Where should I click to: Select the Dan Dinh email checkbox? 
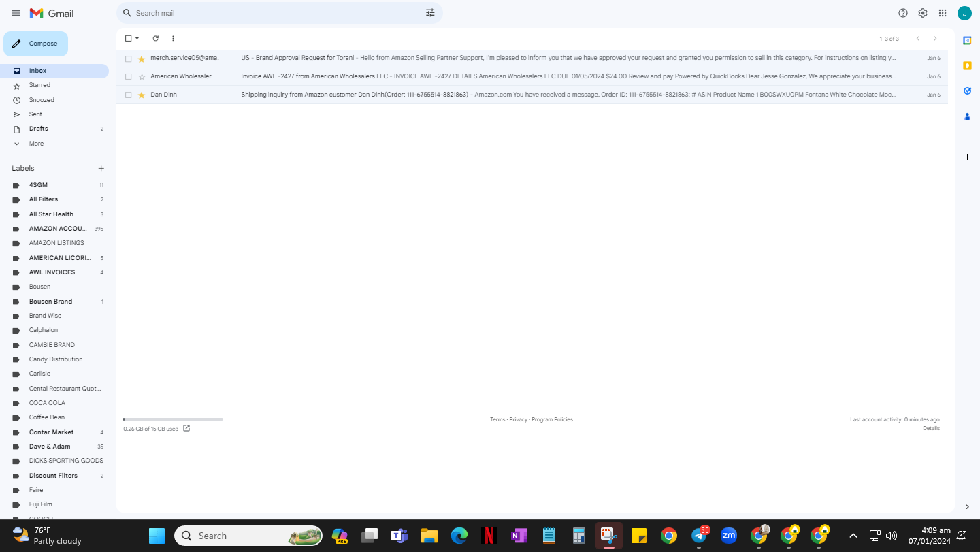coord(128,95)
